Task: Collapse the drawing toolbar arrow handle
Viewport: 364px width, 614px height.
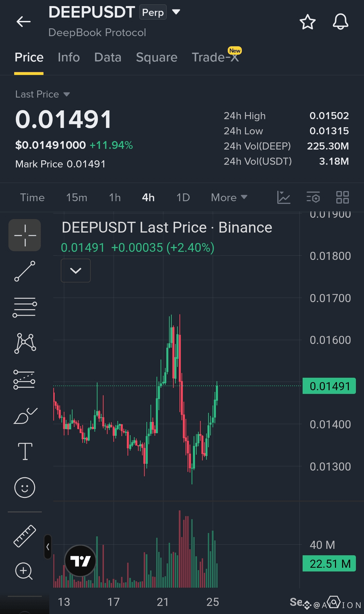Action: [48, 547]
